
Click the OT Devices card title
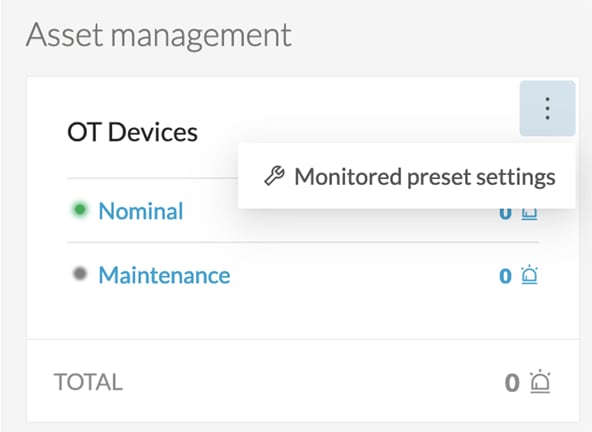coord(132,132)
